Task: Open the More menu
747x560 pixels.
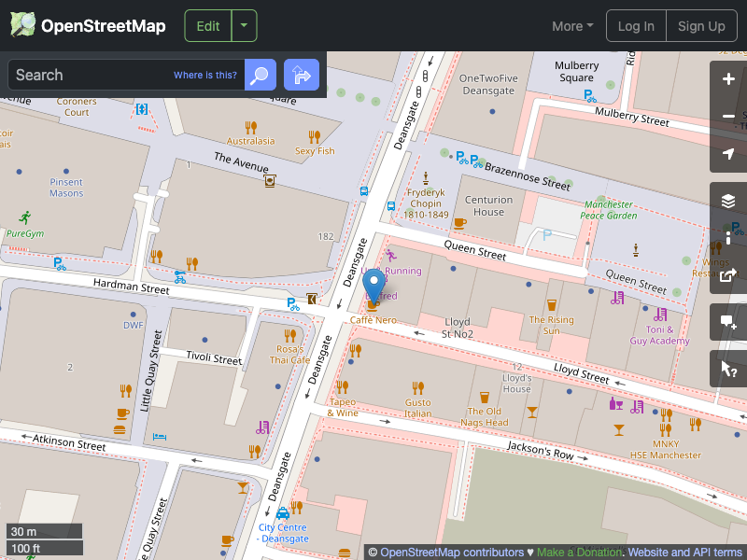Action: click(571, 26)
